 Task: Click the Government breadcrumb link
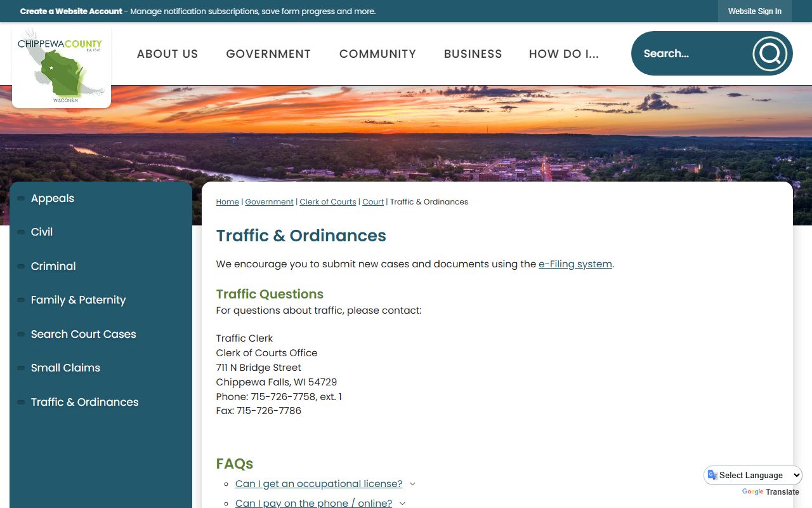[269, 202]
